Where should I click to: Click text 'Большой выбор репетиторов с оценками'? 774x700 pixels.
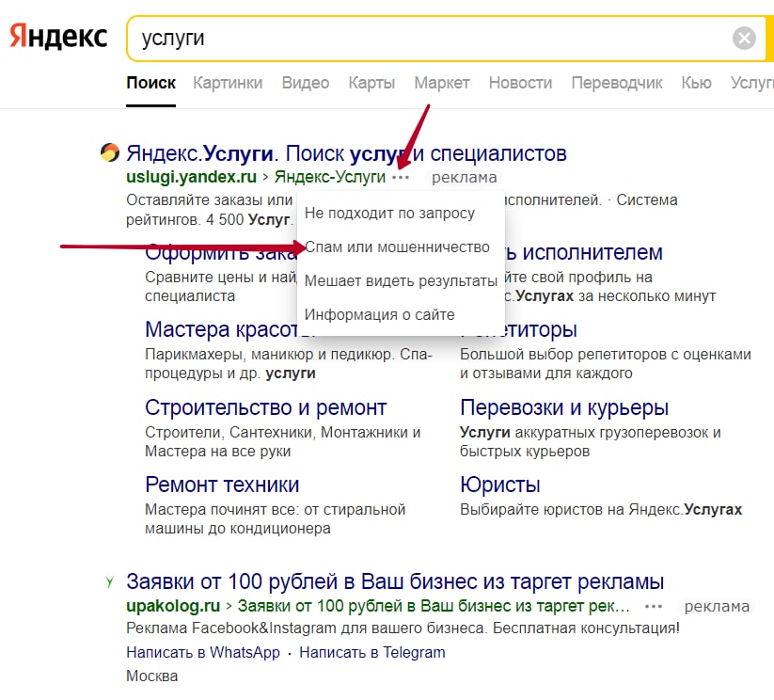click(x=605, y=354)
